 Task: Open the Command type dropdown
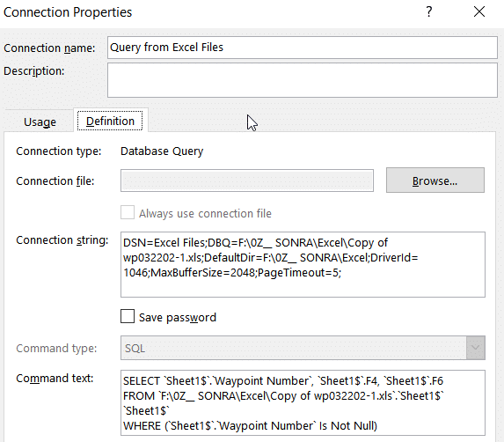[303, 348]
